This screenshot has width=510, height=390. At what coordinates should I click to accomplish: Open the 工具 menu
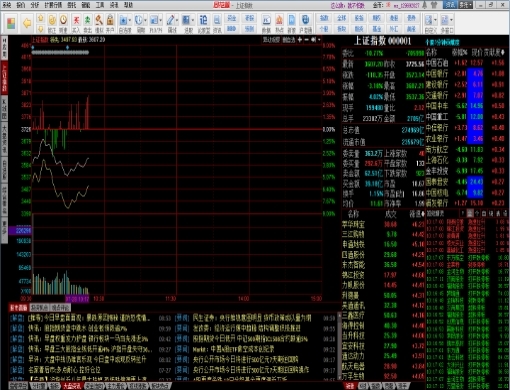point(100,5)
